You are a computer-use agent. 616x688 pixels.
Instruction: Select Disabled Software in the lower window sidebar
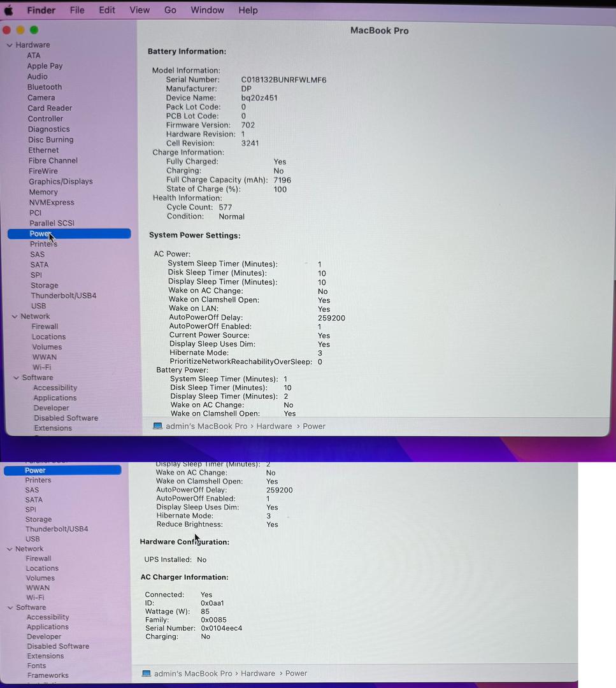point(58,647)
